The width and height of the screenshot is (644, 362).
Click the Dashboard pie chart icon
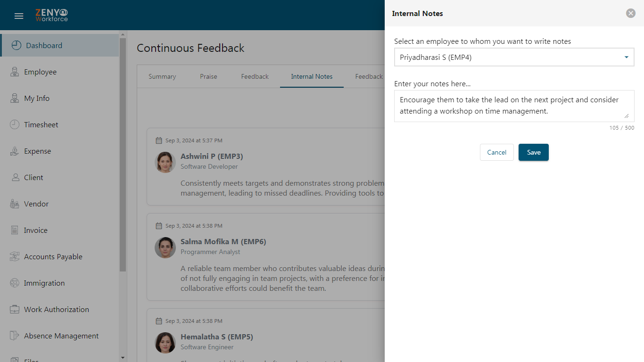pyautogui.click(x=17, y=45)
